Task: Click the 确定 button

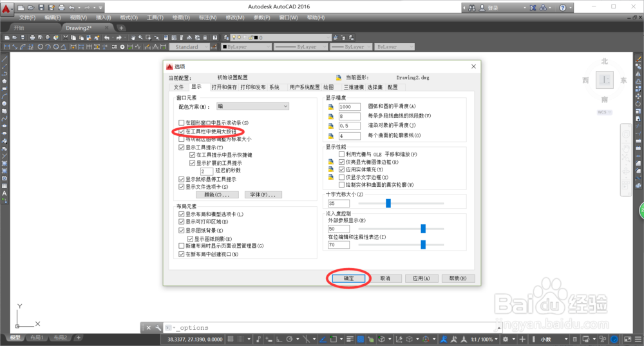Action: 348,278
